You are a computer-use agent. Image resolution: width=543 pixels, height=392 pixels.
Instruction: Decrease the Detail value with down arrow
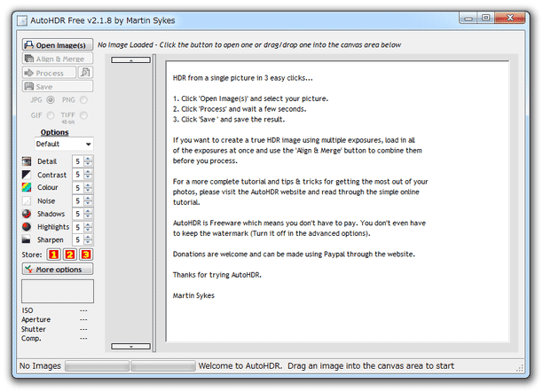tap(89, 164)
